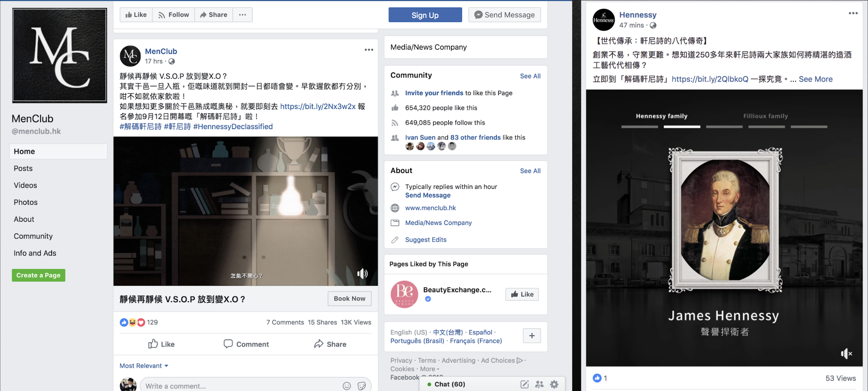This screenshot has height=391, width=868.
Task: Open Hennessy post options ellipsis
Action: 853,13
